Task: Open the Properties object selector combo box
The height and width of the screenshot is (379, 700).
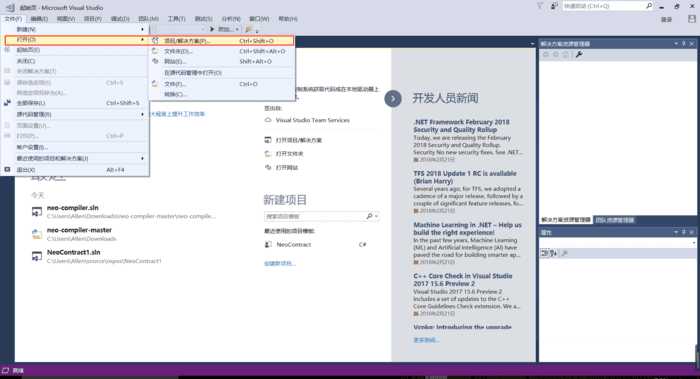Action: pyautogui.click(x=618, y=243)
